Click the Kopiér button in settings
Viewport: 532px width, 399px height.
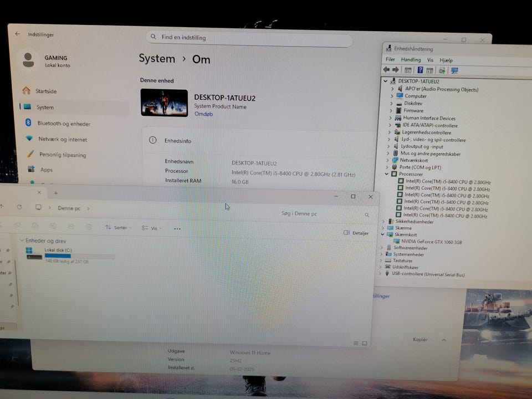420,339
